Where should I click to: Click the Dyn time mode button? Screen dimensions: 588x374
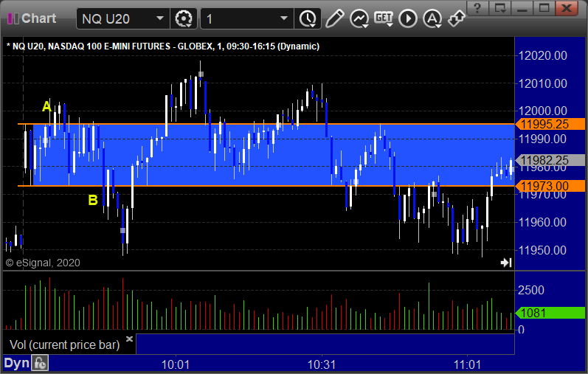tap(16, 363)
